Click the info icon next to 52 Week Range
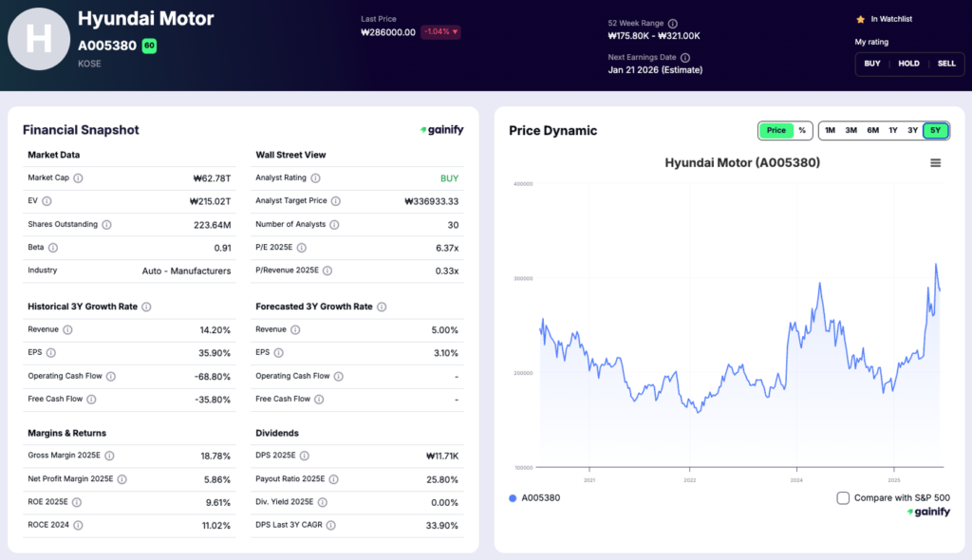The width and height of the screenshot is (972, 560). (x=673, y=23)
